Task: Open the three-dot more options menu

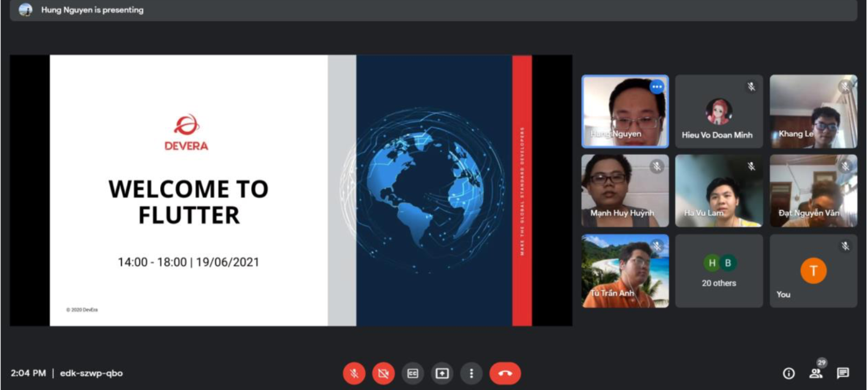Action: (x=471, y=373)
